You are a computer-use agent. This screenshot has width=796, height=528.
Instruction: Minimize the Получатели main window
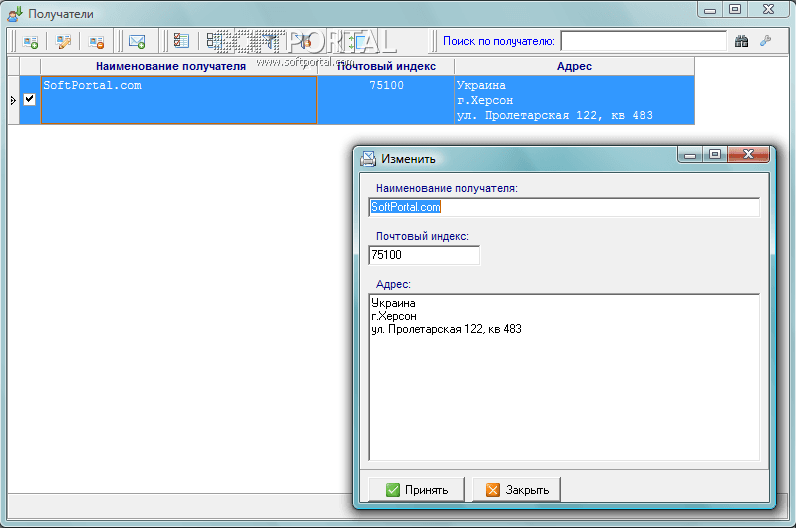click(710, 10)
